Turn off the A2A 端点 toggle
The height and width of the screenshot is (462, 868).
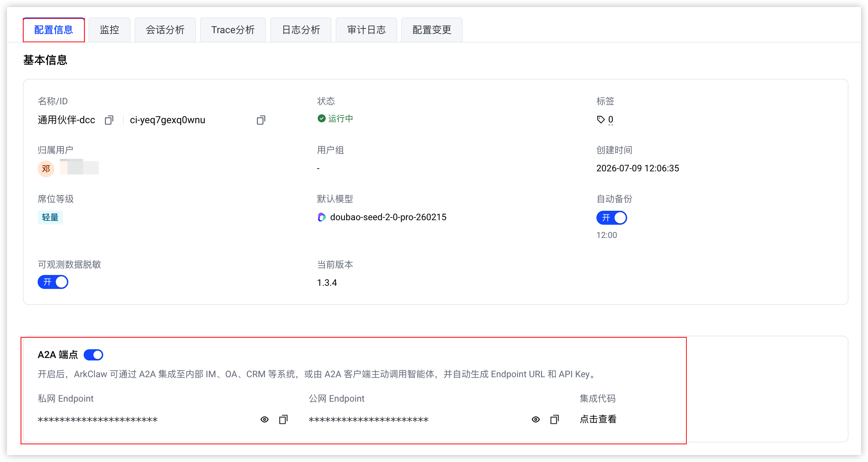[93, 355]
